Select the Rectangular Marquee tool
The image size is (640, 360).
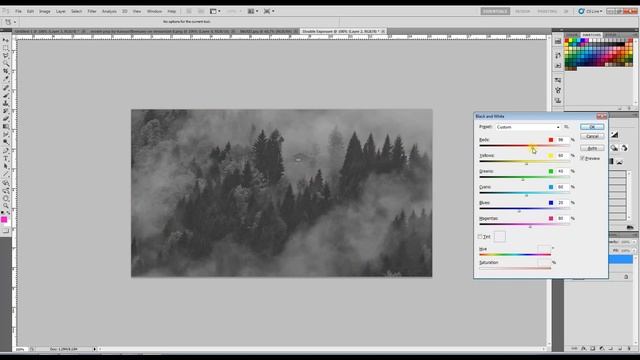click(6, 48)
